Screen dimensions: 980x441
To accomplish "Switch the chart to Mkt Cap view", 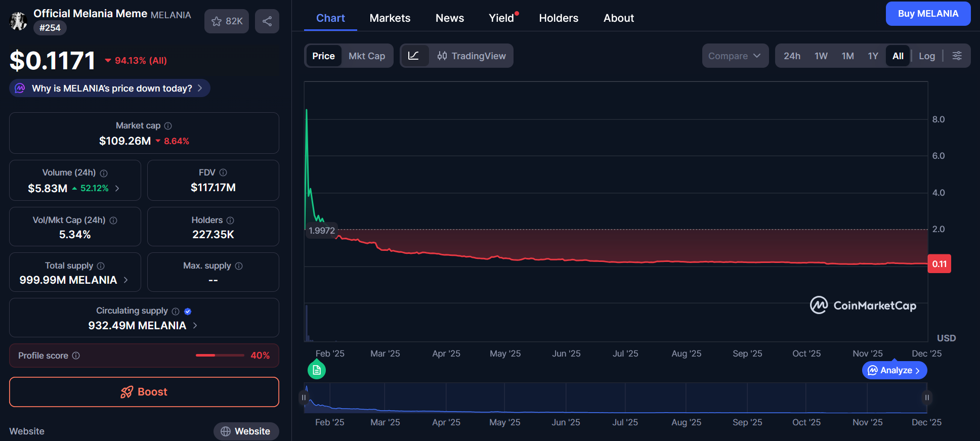I will coord(367,56).
